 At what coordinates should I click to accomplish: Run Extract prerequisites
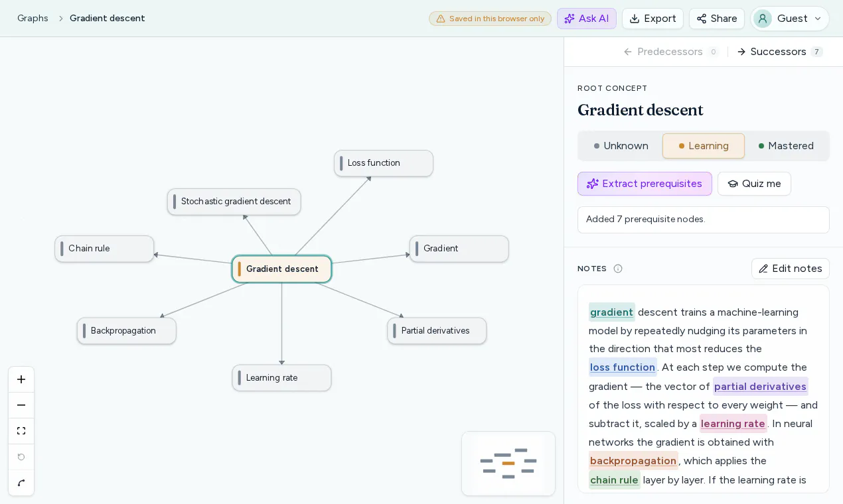tap(645, 184)
